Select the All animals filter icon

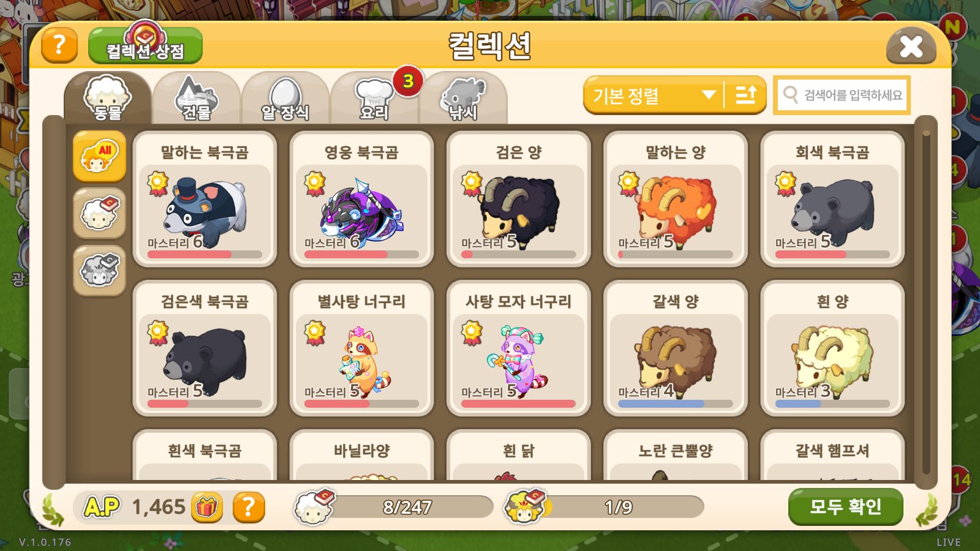(99, 156)
